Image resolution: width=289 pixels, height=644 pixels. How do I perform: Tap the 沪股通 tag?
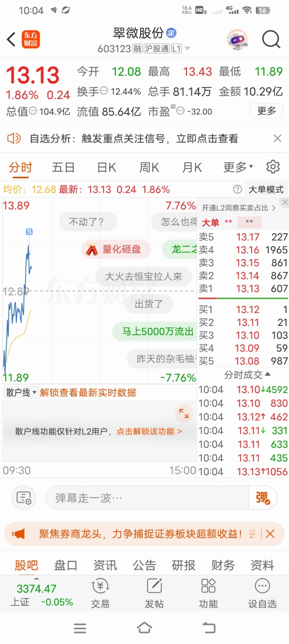coord(157,48)
